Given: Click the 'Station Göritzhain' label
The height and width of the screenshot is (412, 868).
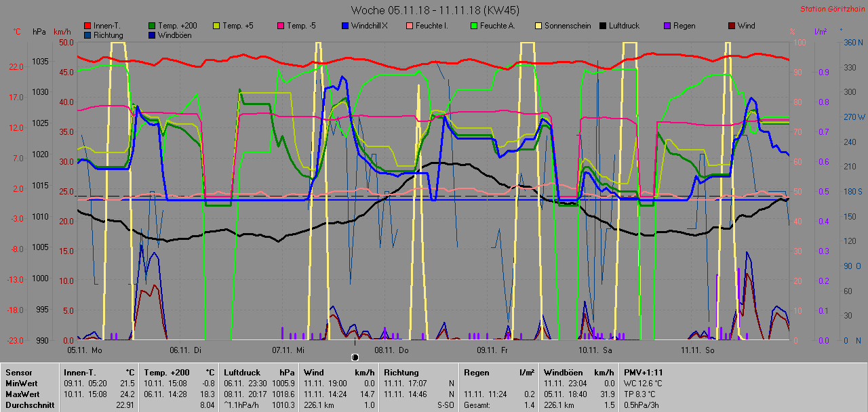Looking at the screenshot, I should 831,9.
